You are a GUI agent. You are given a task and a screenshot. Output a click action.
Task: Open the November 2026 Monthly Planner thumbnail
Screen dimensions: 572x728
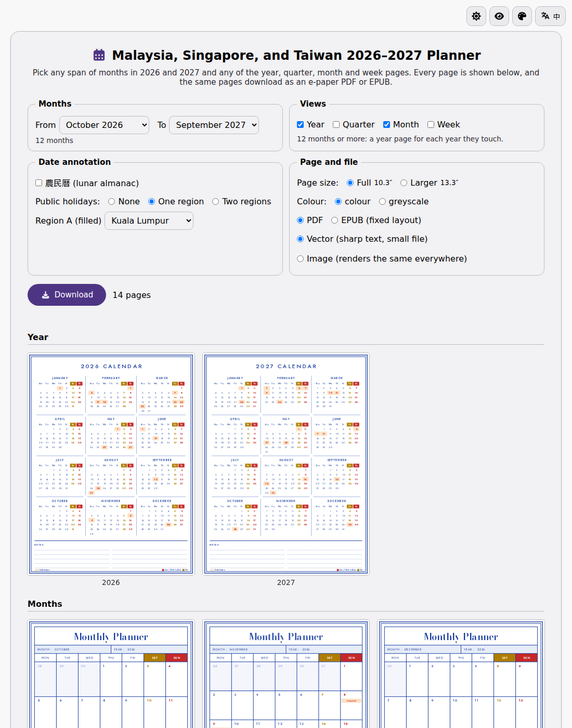click(286, 674)
